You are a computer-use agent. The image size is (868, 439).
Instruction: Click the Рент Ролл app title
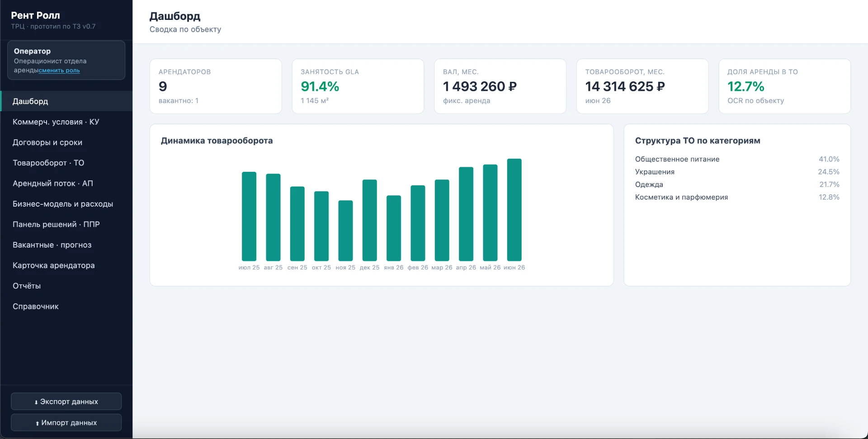35,15
